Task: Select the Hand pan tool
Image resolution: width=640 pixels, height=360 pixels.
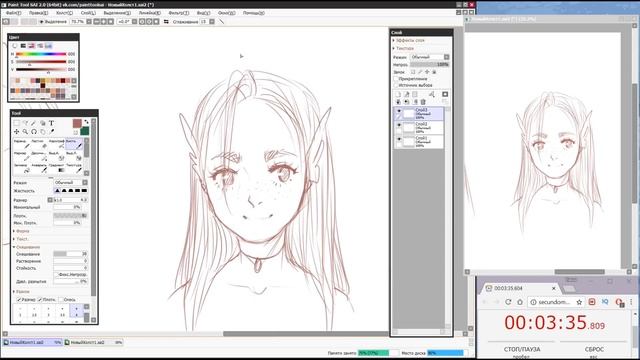Action: (43, 131)
